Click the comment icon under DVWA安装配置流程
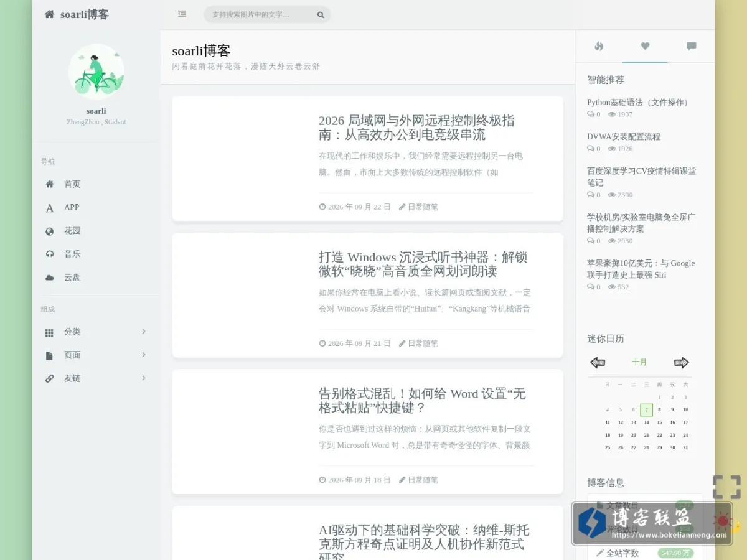747x560 pixels. point(591,149)
